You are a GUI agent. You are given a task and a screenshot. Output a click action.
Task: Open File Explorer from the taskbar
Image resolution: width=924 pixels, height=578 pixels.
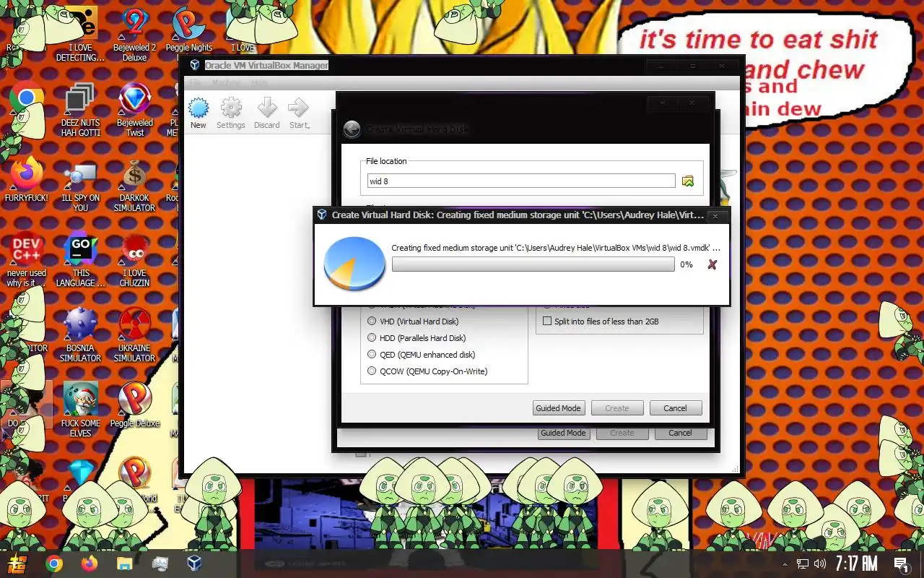[x=124, y=564]
